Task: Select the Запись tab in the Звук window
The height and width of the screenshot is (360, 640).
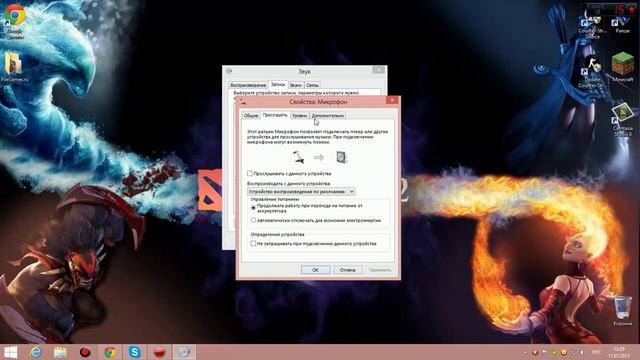Action: pos(278,84)
